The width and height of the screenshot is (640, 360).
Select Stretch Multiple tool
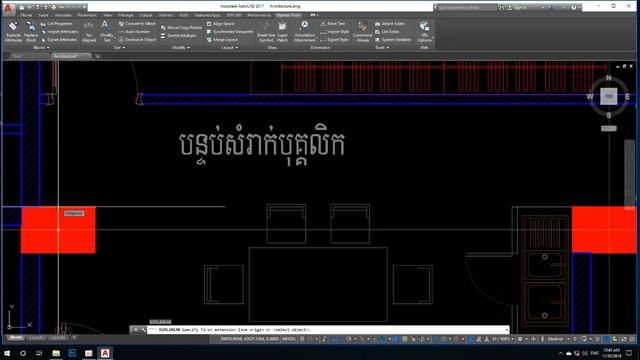point(178,36)
